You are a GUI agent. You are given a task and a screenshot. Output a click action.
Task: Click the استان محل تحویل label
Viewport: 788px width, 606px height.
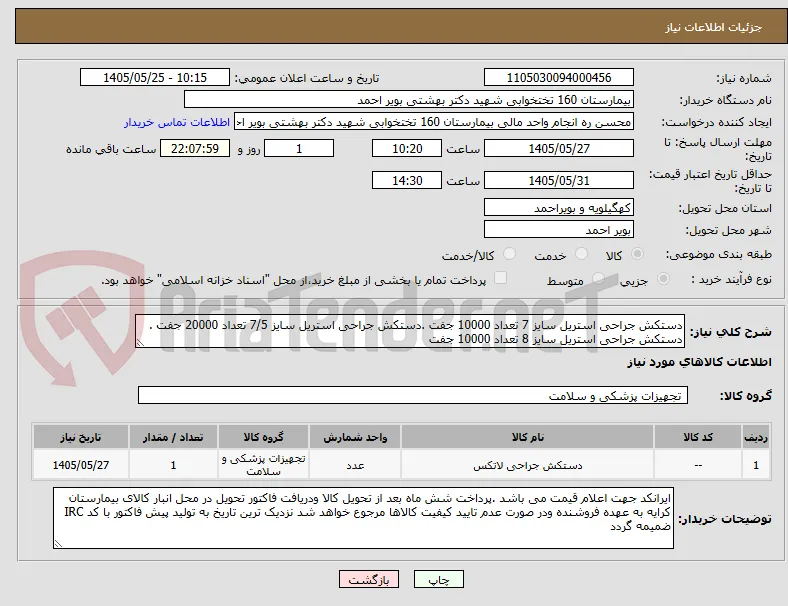[x=725, y=208]
